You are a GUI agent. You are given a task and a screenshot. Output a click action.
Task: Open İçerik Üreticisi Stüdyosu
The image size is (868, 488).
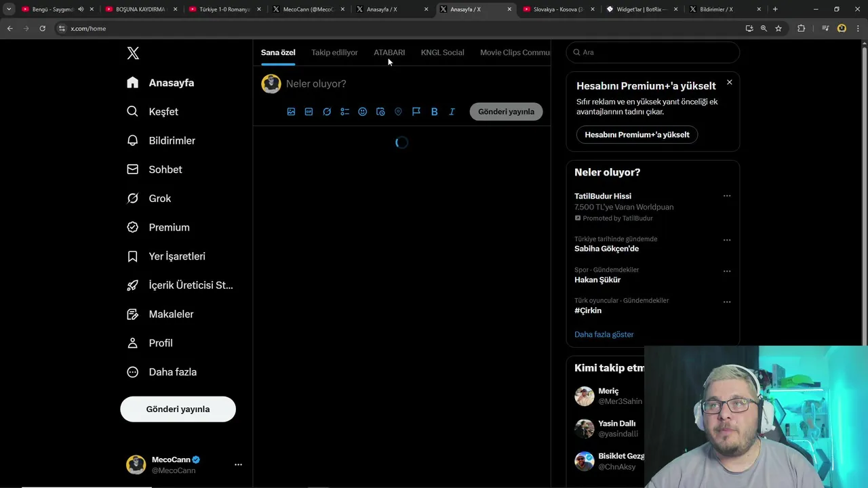180,285
